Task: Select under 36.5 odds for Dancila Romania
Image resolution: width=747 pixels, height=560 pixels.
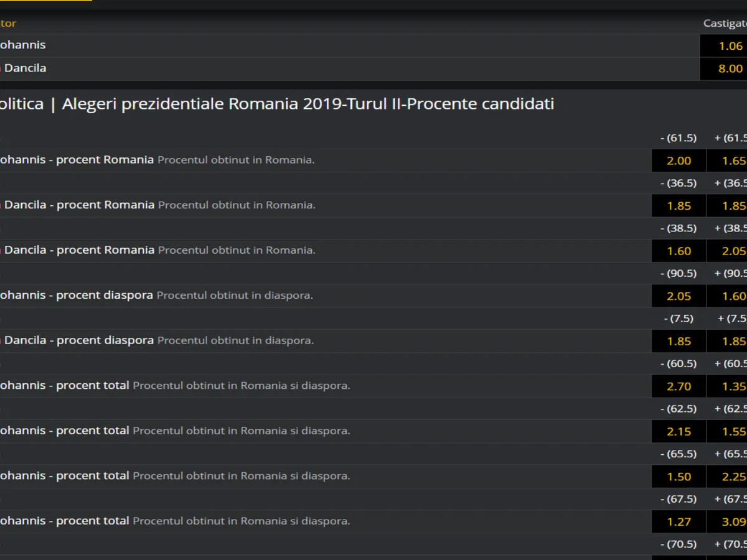Action: click(679, 206)
